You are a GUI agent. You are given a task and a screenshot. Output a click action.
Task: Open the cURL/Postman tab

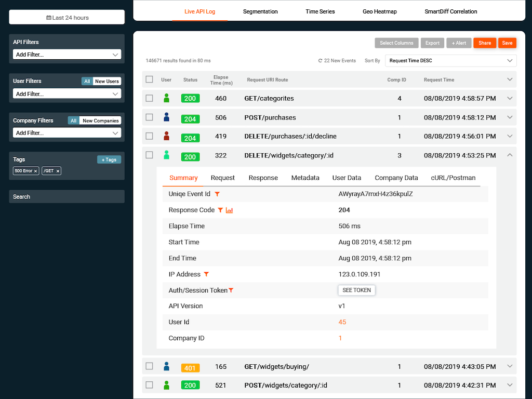(453, 178)
